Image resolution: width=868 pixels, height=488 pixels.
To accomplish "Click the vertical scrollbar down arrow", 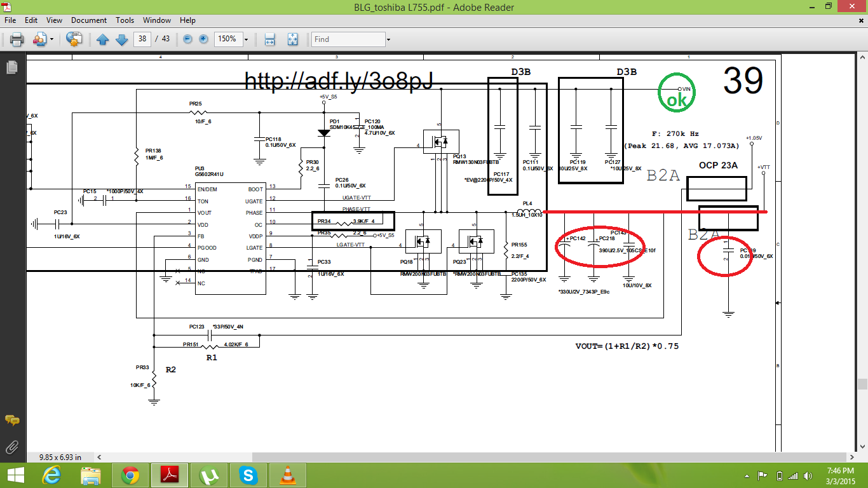I will pos(862,447).
